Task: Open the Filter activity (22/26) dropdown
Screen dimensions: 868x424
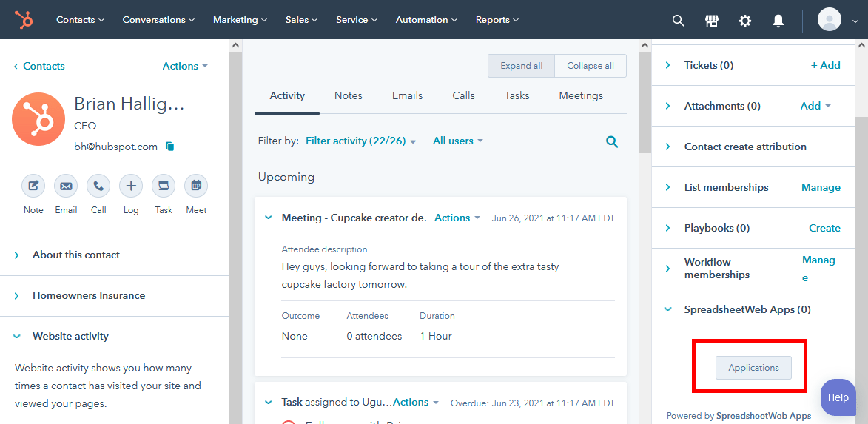Action: [361, 141]
